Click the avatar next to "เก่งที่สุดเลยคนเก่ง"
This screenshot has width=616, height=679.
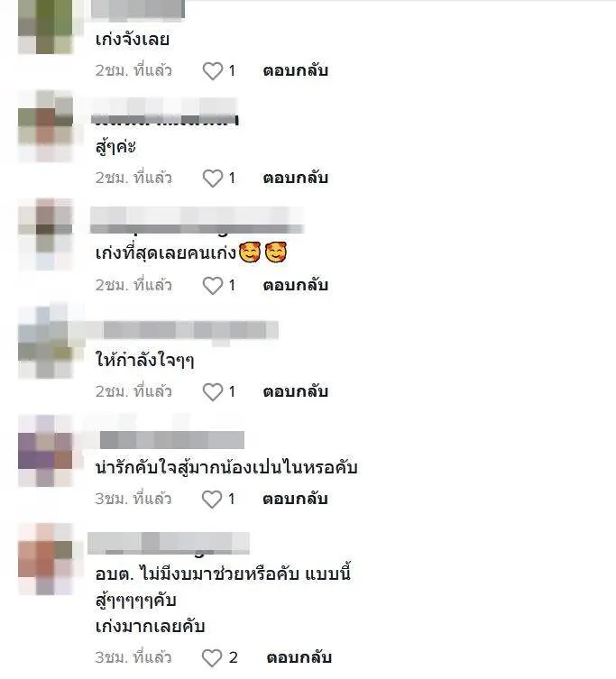coord(45,234)
